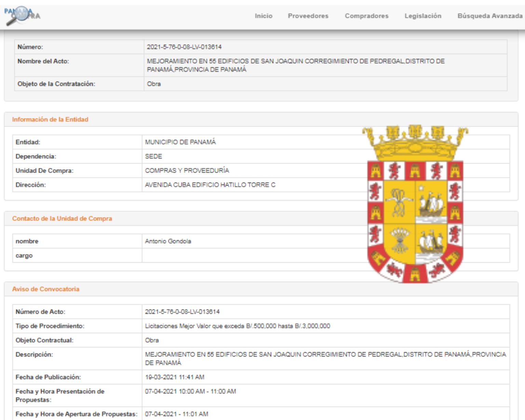
Task: Click the Fecha de Publicación: label
Action: point(48,377)
